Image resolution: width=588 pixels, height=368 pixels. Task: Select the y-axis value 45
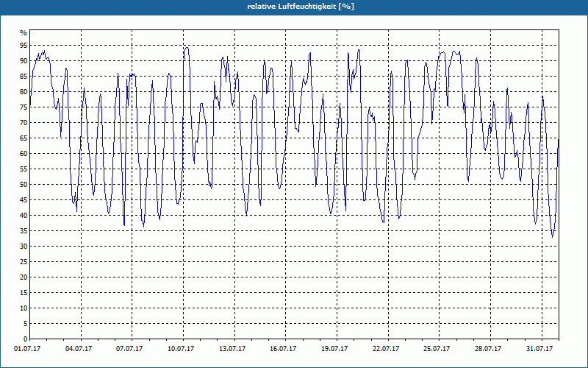click(24, 199)
